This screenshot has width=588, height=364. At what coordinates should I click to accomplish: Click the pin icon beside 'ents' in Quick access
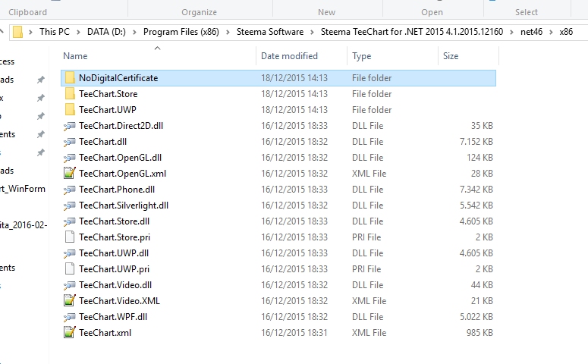pos(40,134)
